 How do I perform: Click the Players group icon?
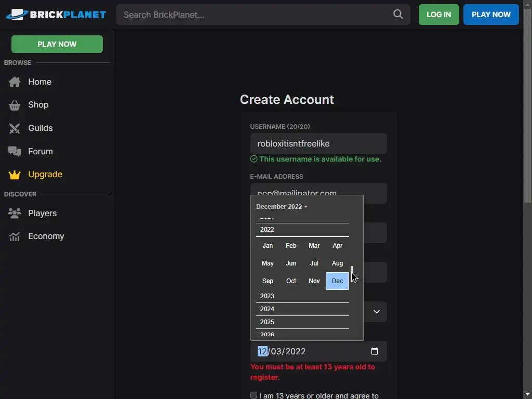click(x=15, y=213)
